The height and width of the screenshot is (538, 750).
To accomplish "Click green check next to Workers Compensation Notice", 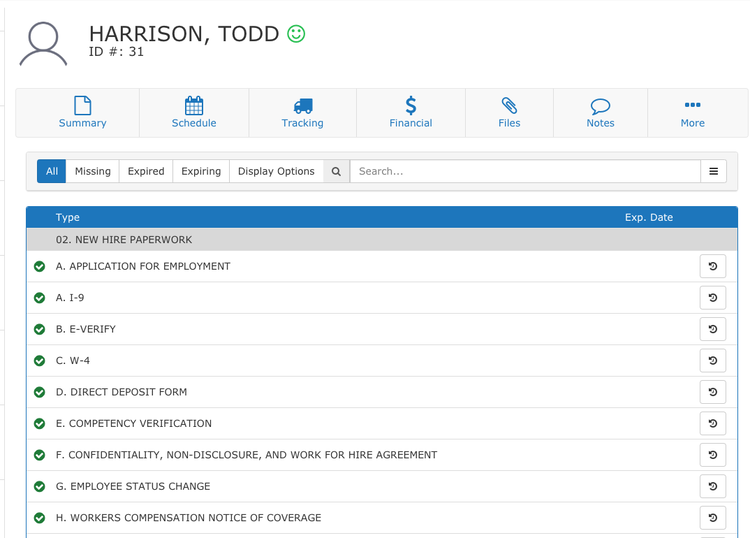I will click(40, 518).
